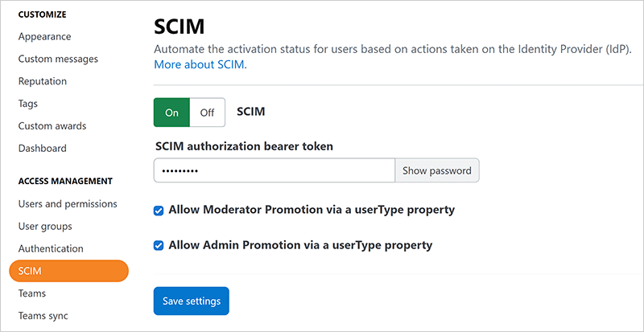Select the highlighted SCIM sidebar item
The image size is (644, 332).
click(x=68, y=271)
